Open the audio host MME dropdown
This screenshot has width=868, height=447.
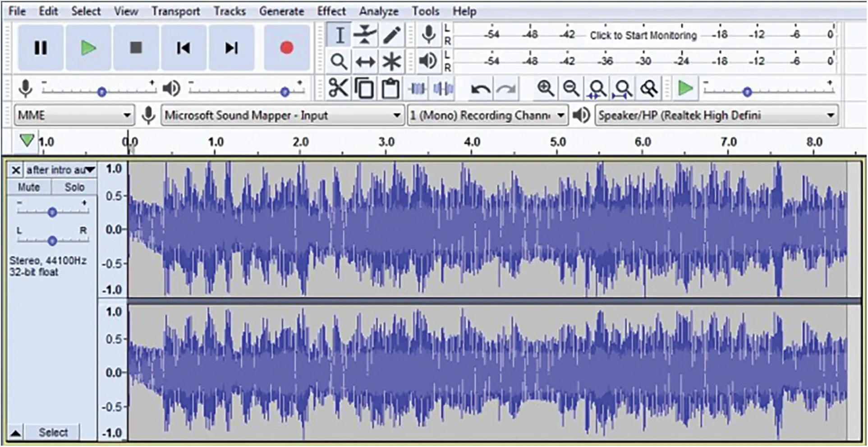point(74,115)
